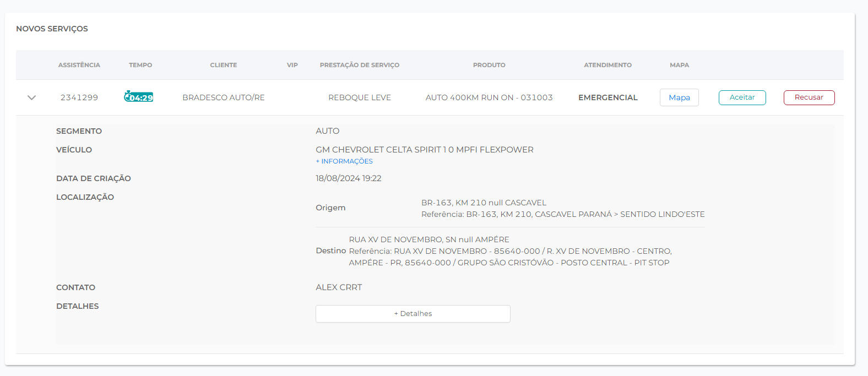Screen dimensions: 868x376
Task: Click product AUTO 400KM RUN ON - 031003
Action: (489, 97)
